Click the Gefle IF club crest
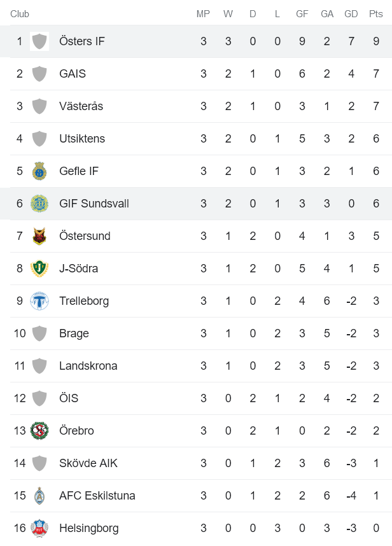Screen dimensions: 392x546 click(x=39, y=171)
